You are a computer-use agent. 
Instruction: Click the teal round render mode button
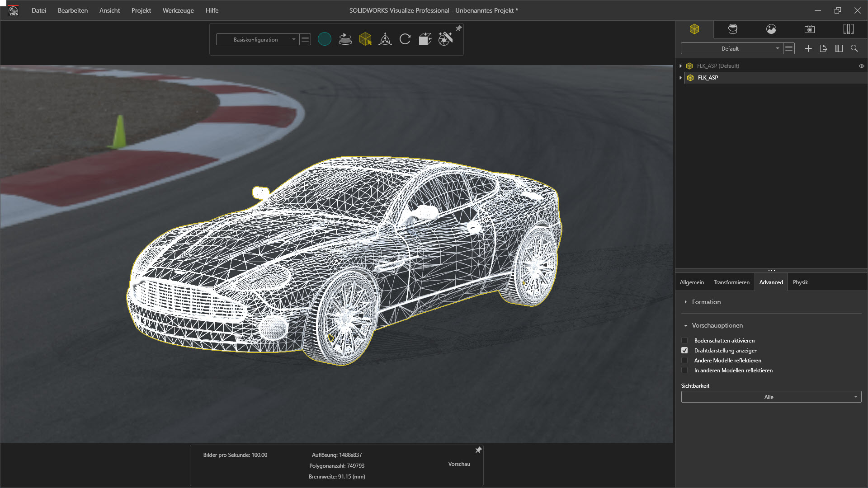tap(325, 39)
